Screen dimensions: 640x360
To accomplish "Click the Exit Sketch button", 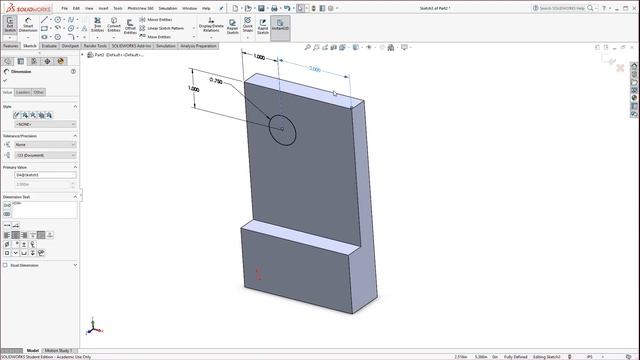I will click(10, 25).
